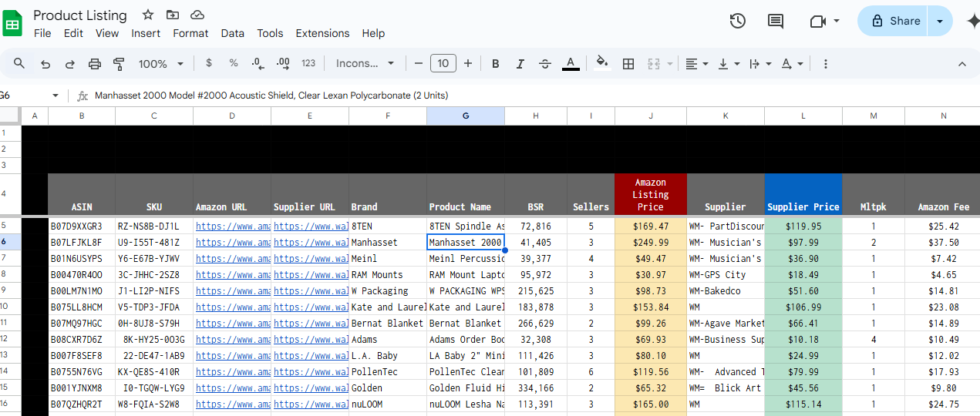
Task: Open the Data menu
Action: [x=232, y=33]
